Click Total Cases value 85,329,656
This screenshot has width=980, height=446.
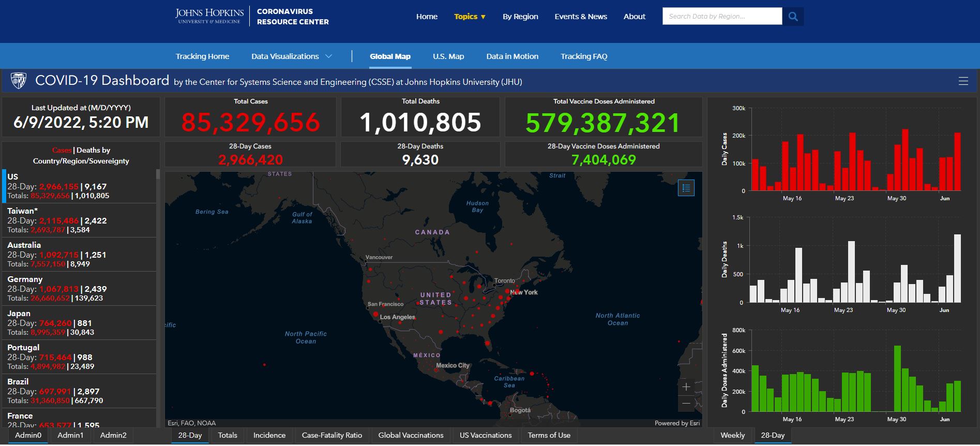251,123
